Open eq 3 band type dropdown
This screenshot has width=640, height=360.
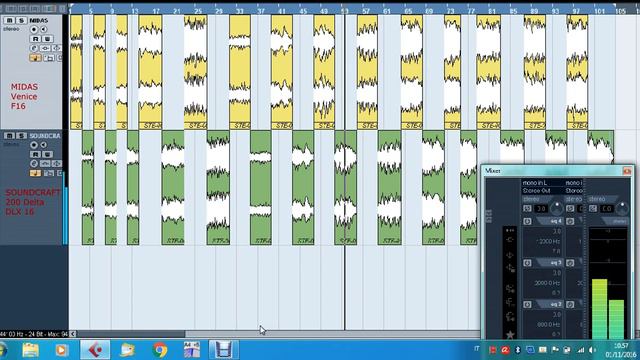(550, 263)
